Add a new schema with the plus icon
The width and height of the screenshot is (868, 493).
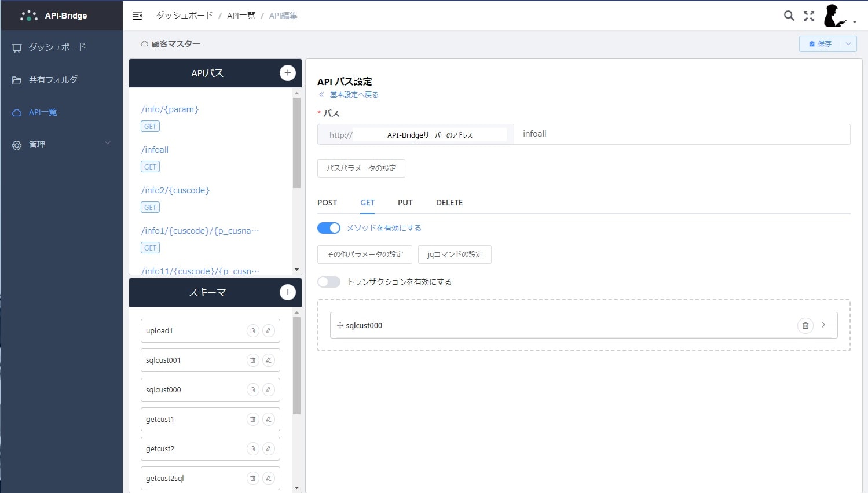pos(288,292)
